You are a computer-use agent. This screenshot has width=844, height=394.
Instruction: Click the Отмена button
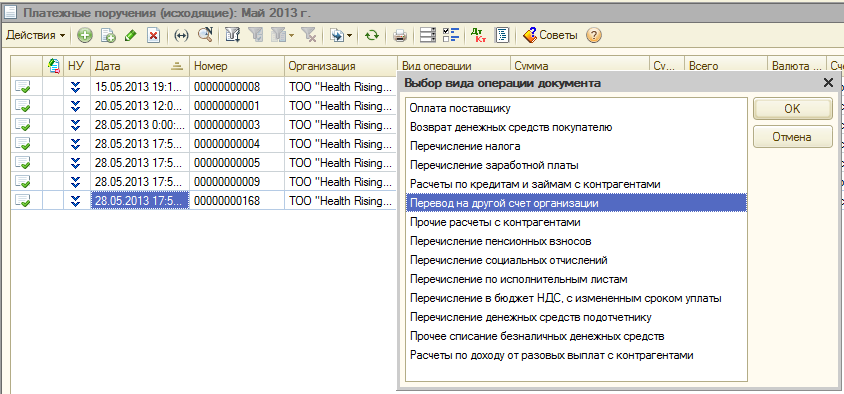point(792,137)
